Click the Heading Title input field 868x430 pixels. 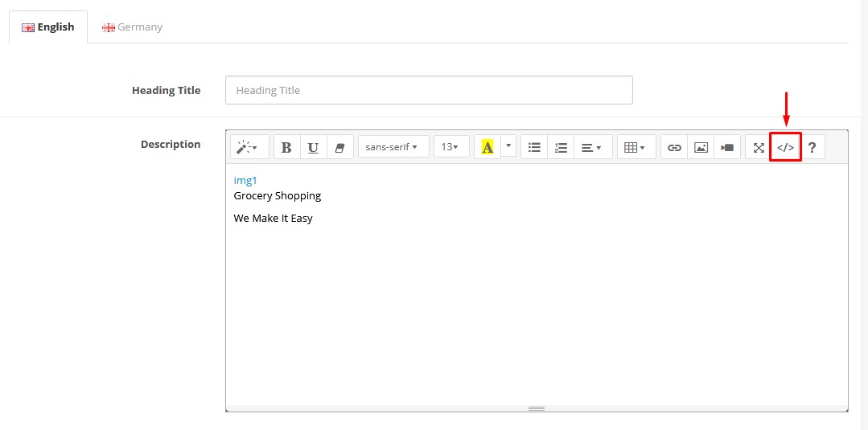tap(429, 90)
